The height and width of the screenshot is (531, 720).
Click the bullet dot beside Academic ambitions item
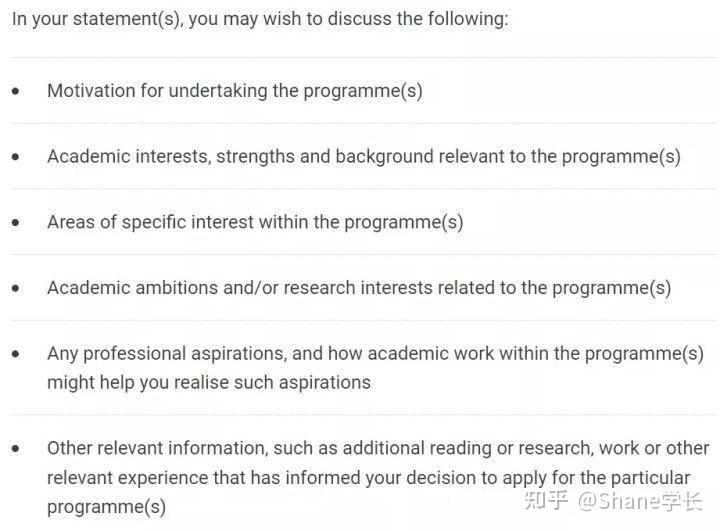pyautogui.click(x=16, y=288)
